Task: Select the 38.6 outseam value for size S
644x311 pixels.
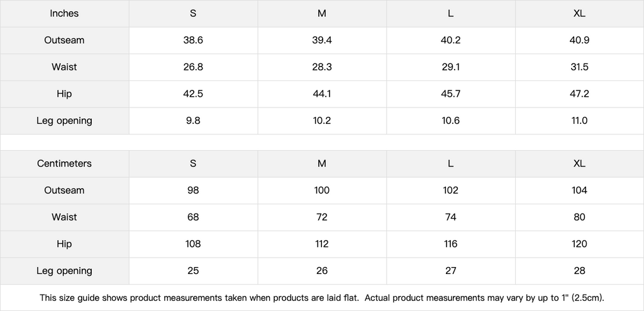Action: tap(193, 40)
